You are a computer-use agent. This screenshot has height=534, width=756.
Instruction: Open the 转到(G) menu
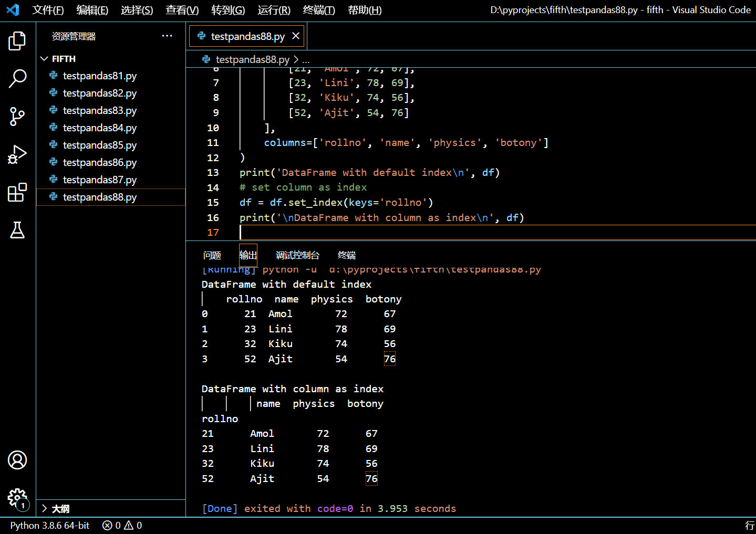click(x=228, y=10)
